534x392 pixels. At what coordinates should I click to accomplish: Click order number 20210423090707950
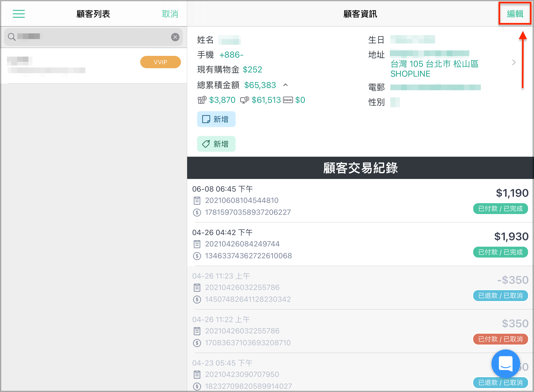click(x=242, y=374)
